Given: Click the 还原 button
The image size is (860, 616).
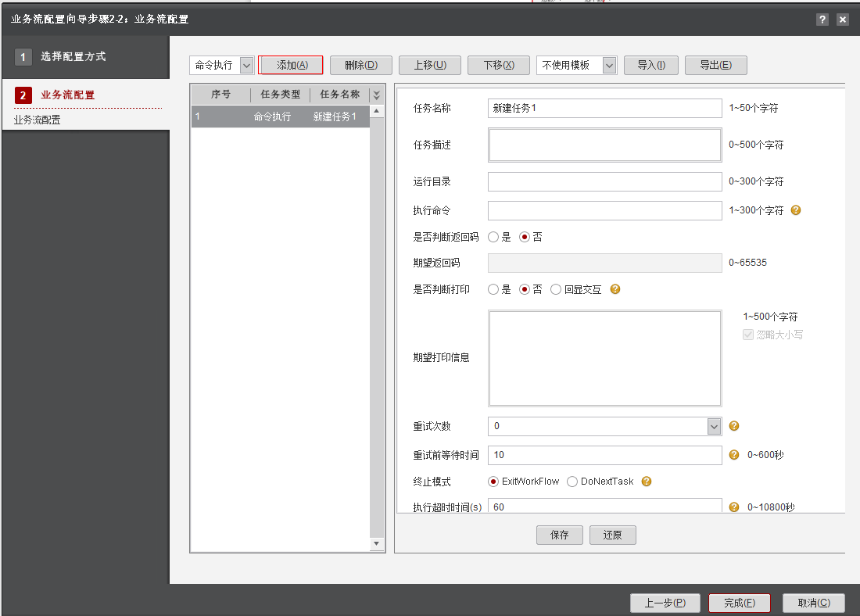Looking at the screenshot, I should [613, 535].
